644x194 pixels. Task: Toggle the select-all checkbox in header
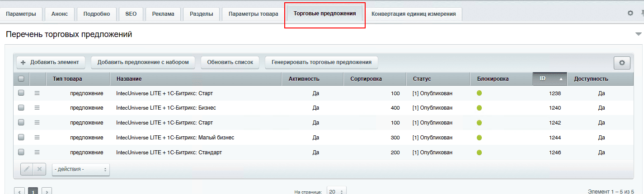click(21, 79)
